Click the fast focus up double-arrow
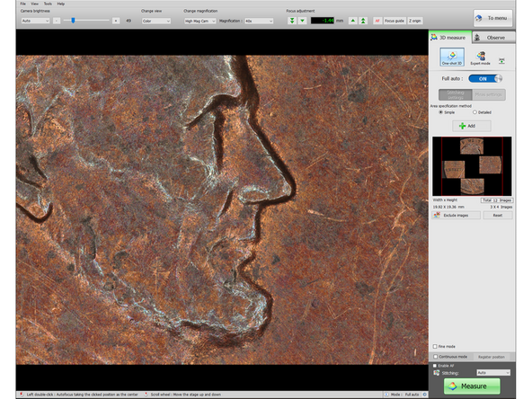The image size is (532, 399). pos(363,21)
